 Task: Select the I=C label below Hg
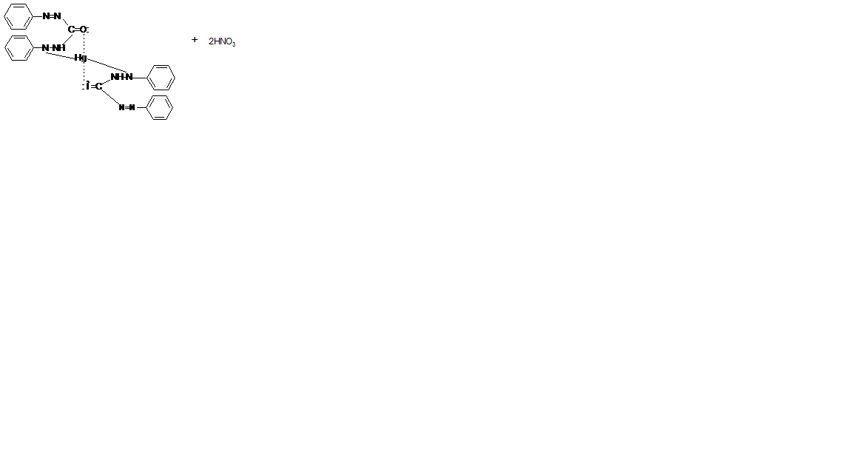coord(93,87)
